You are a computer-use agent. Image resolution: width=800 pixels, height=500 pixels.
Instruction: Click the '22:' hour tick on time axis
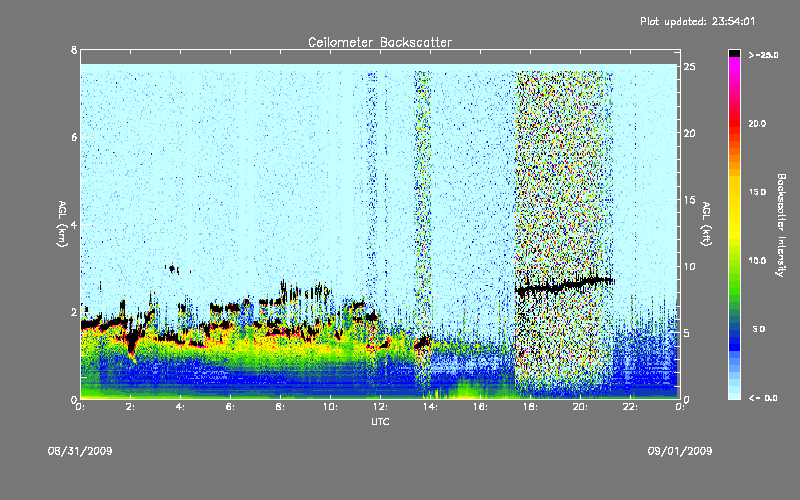pyautogui.click(x=630, y=407)
